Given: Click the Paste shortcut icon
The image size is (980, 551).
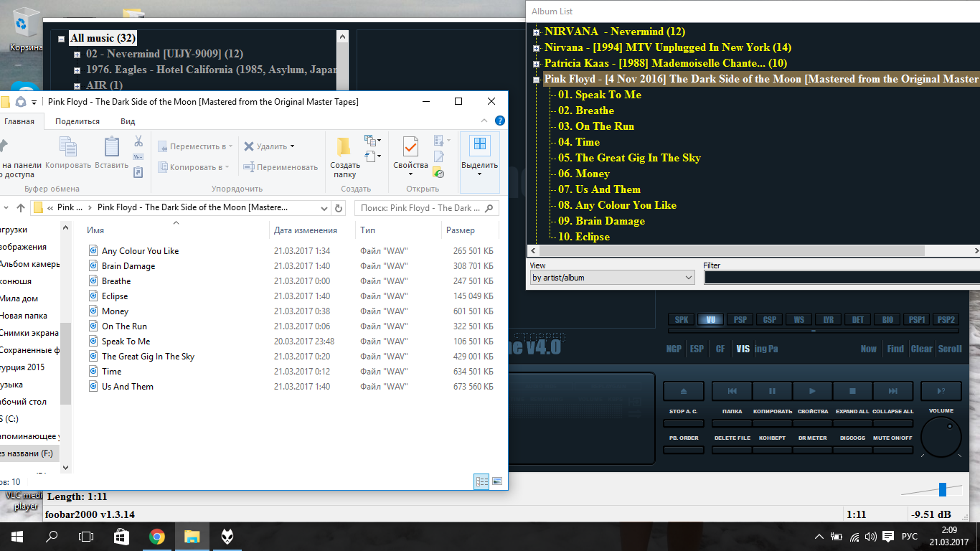Looking at the screenshot, I should click(x=138, y=172).
